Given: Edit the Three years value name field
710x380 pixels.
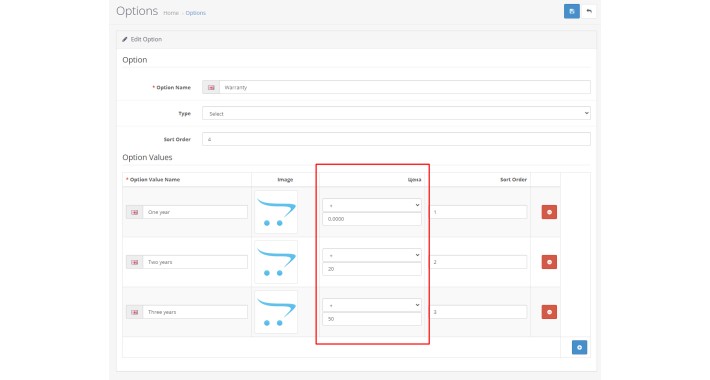Looking at the screenshot, I should pos(195,312).
